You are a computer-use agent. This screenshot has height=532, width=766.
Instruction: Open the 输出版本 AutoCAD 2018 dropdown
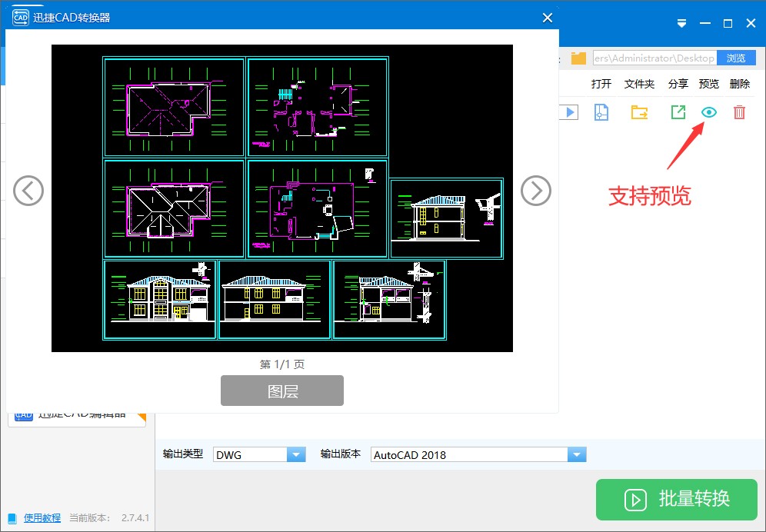pyautogui.click(x=577, y=454)
